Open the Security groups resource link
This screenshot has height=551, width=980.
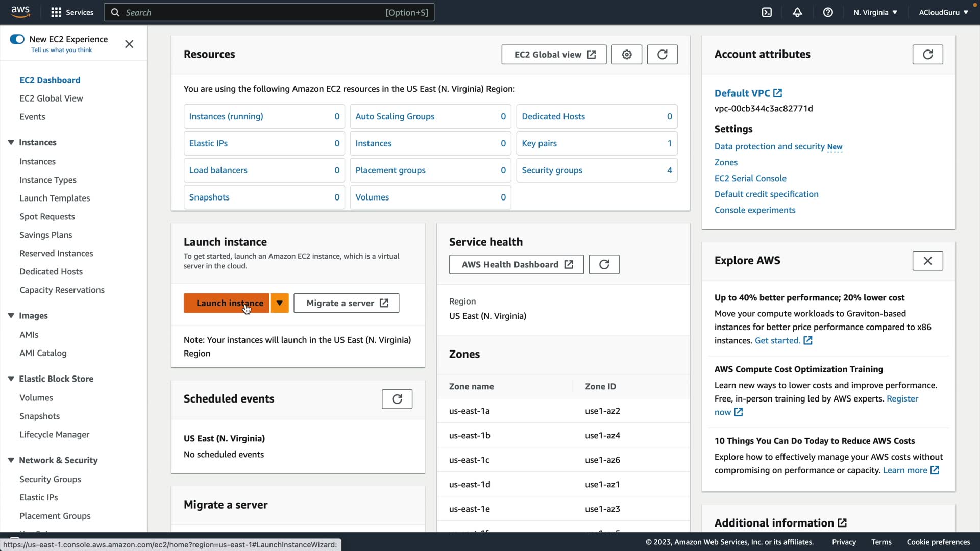pos(552,170)
